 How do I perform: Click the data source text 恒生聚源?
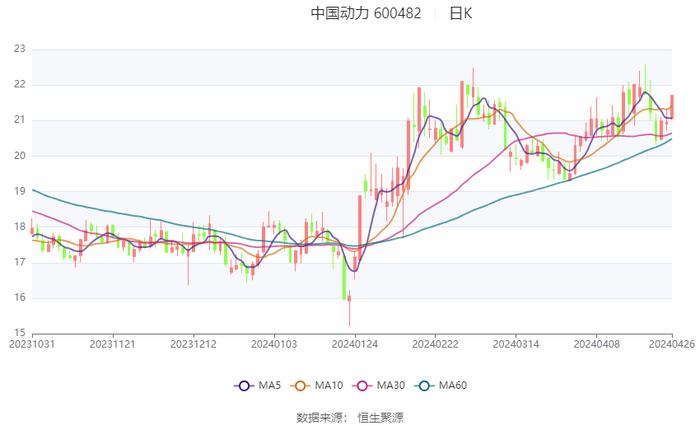[380, 418]
